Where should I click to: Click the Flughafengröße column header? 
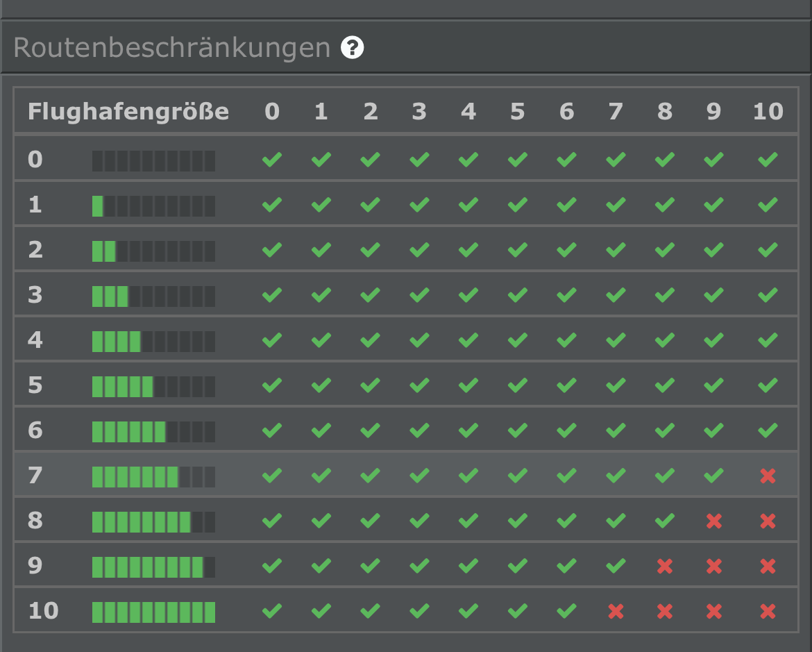[128, 111]
